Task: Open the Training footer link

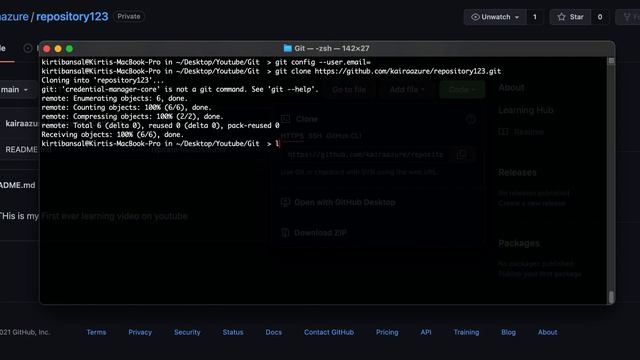Action: click(x=466, y=332)
